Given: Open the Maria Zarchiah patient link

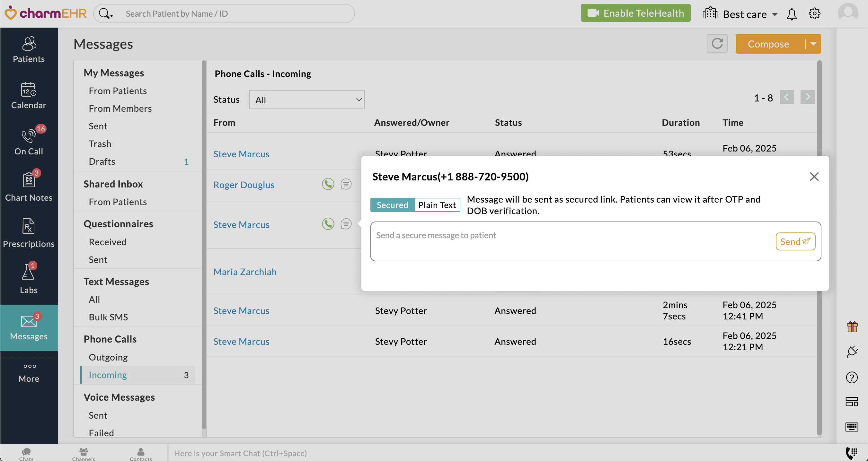Looking at the screenshot, I should [245, 272].
